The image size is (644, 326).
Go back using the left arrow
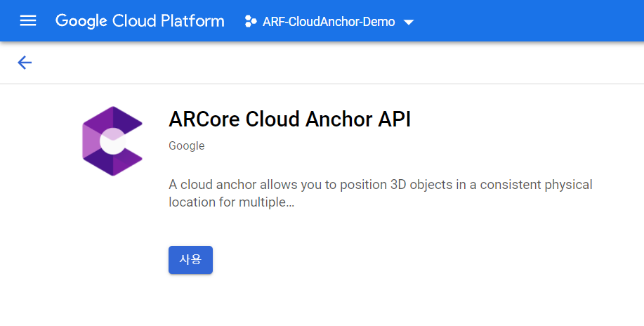(x=25, y=63)
